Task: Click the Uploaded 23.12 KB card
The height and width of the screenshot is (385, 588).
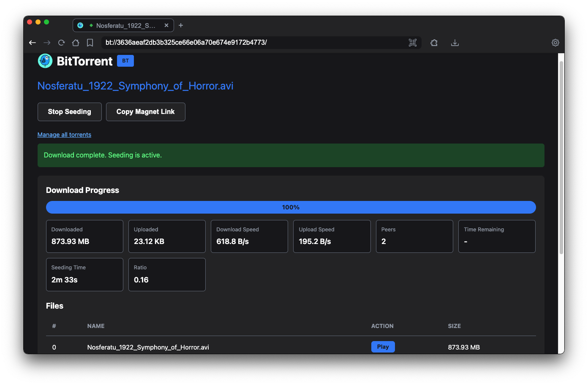Action: click(x=167, y=236)
